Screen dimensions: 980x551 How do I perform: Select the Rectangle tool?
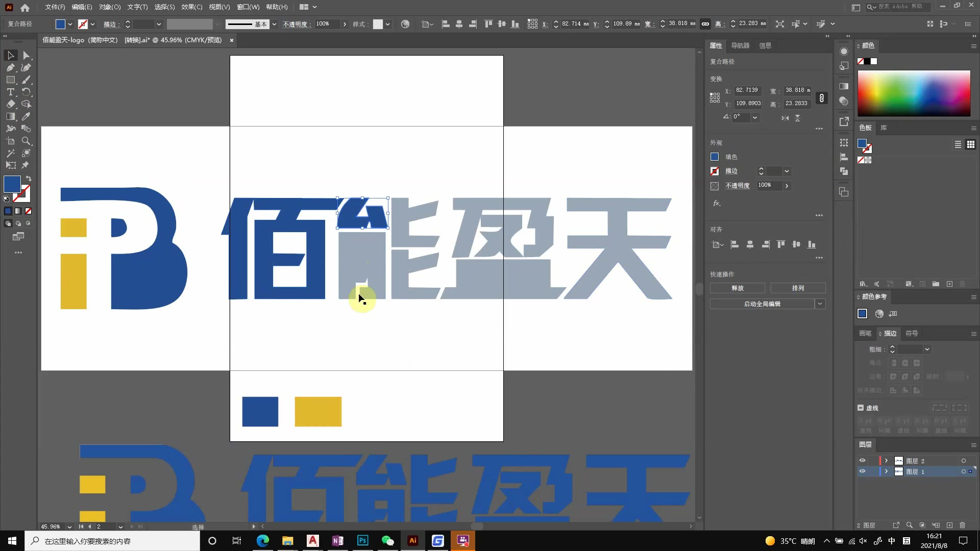11,80
